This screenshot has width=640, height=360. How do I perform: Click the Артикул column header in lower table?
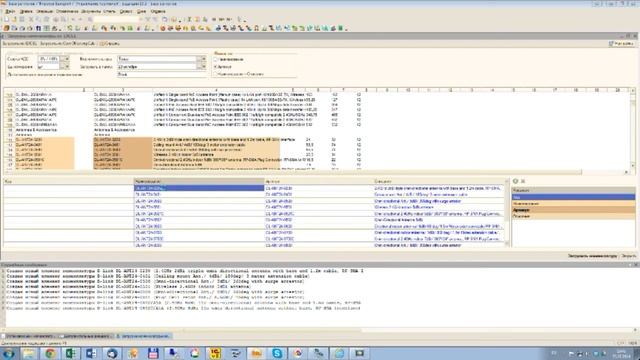[x=318, y=181]
